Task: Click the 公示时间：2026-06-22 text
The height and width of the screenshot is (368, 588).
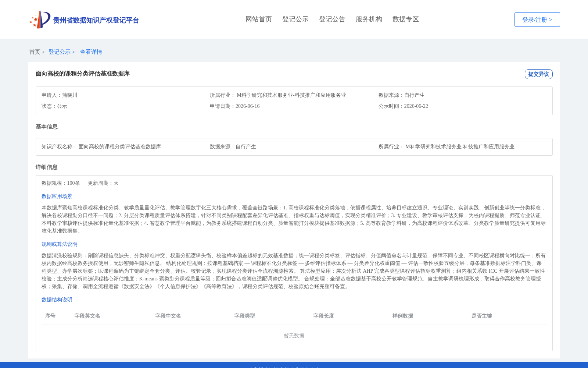Action: tap(403, 106)
